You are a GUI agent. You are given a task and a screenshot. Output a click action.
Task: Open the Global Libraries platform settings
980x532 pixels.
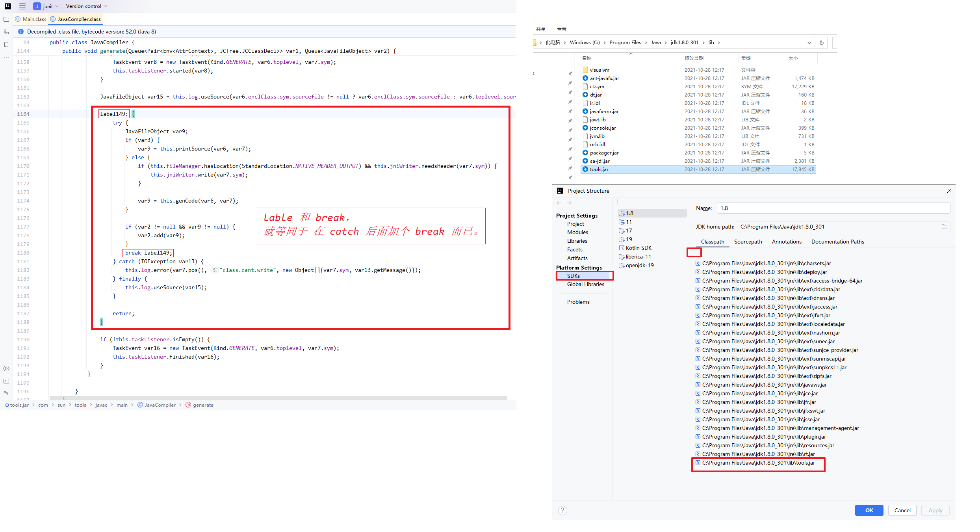(585, 284)
